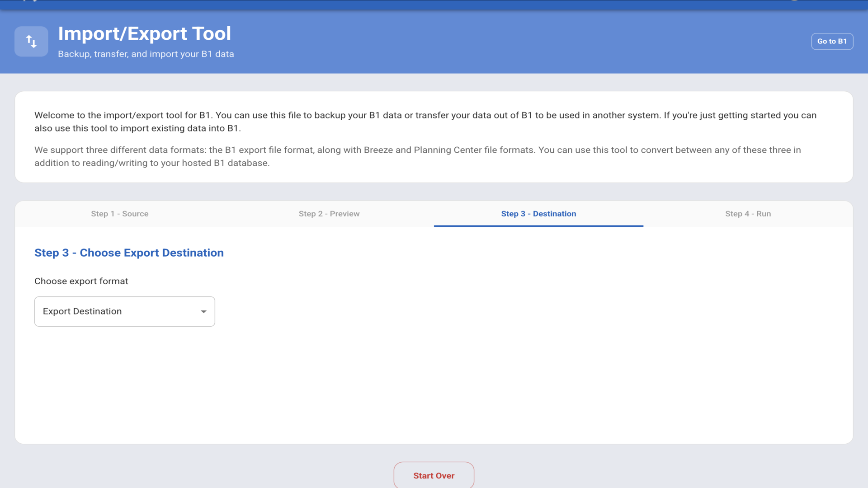Click the Import/Export Tool title
Screen dimensions: 868x488
point(144,33)
